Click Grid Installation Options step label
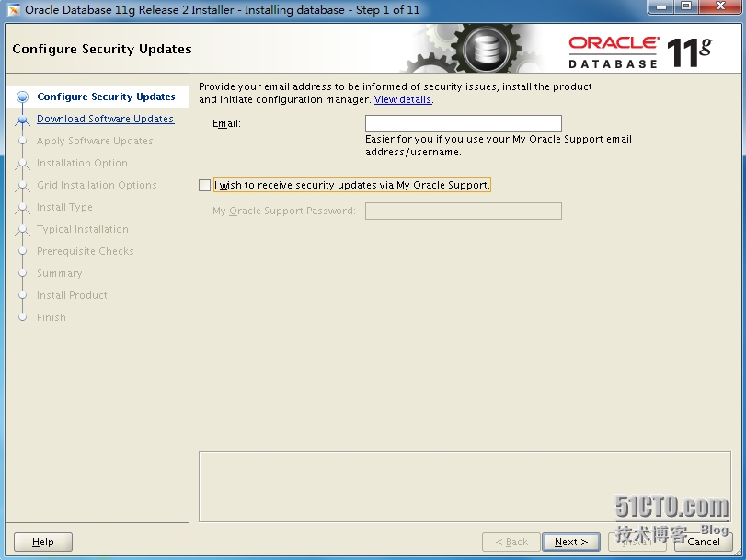The height and width of the screenshot is (560, 746). pos(97,185)
